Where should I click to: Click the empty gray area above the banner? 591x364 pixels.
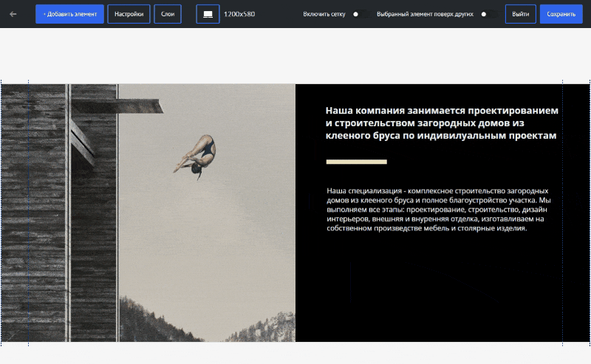295,55
